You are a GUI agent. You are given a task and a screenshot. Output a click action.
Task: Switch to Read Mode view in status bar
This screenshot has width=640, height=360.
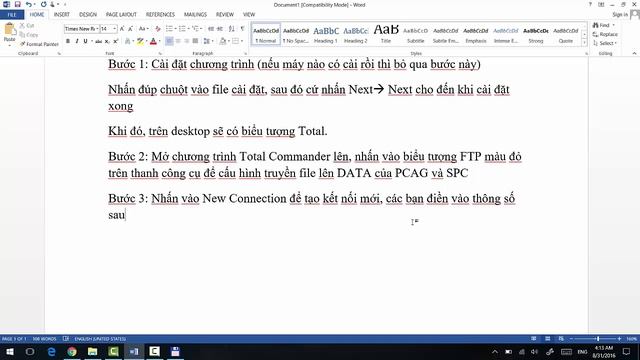pyautogui.click(x=533, y=339)
